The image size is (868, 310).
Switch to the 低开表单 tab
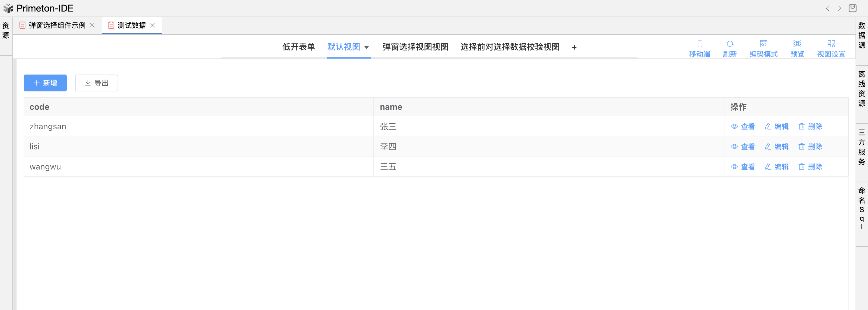299,47
